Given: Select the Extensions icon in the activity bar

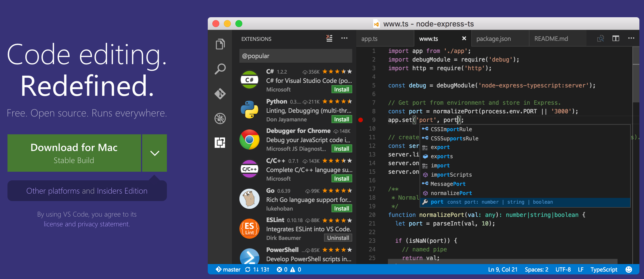Looking at the screenshot, I should [220, 142].
